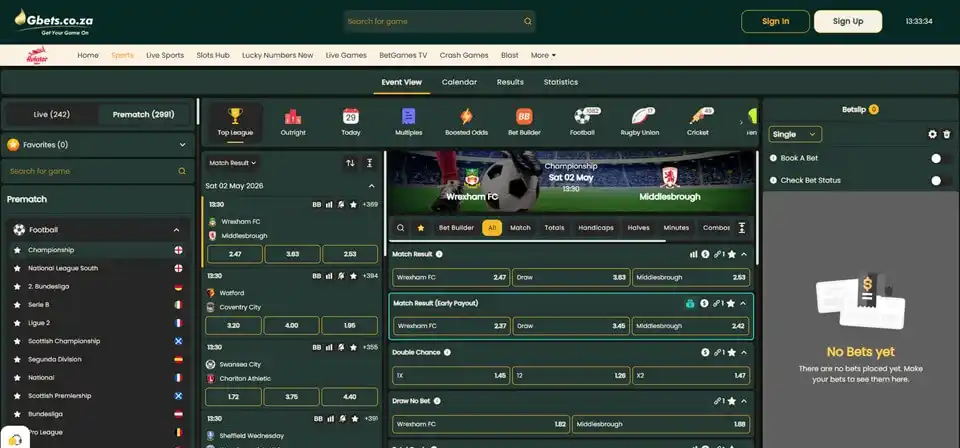The width and height of the screenshot is (960, 448).
Task: Open statistics icon for Wrexham FC match row
Action: (x=329, y=204)
